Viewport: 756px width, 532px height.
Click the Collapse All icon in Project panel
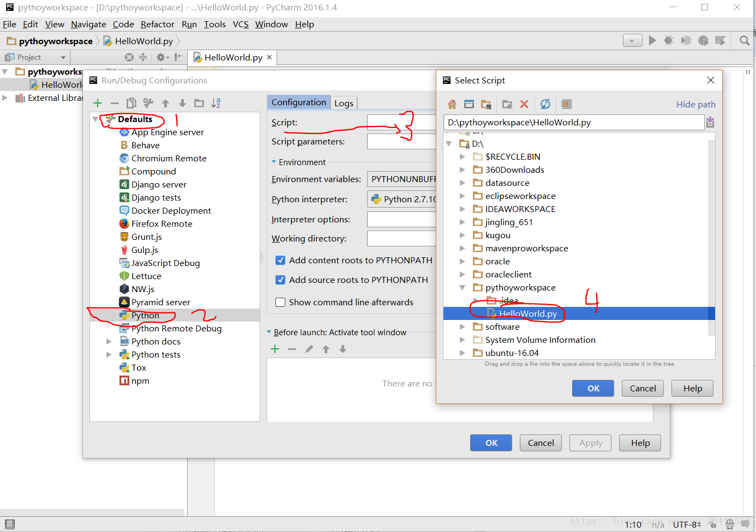(143, 57)
